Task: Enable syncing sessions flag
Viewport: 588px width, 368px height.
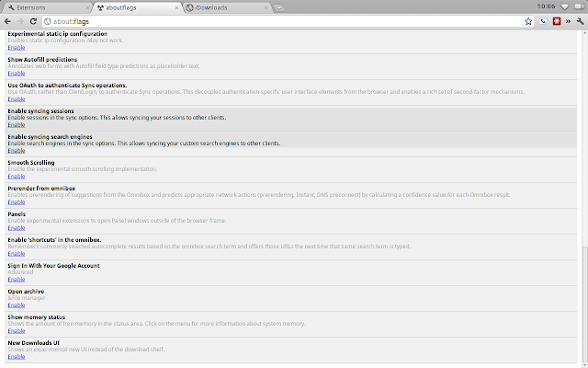Action: tap(17, 125)
